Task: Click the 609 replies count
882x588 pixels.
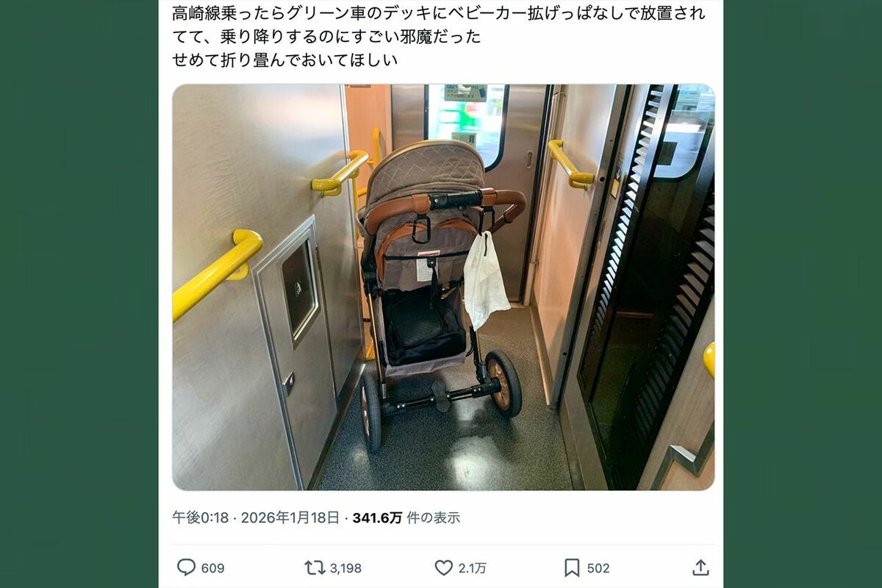Action: [212, 568]
